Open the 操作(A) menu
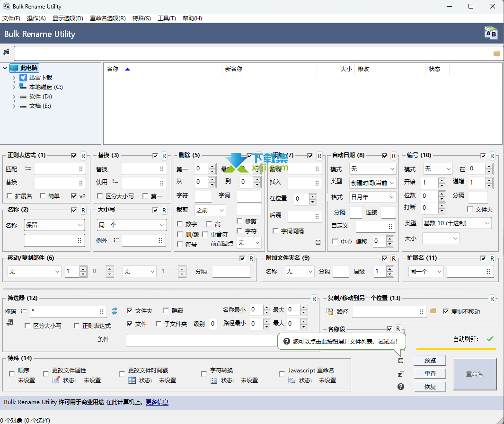The width and height of the screenshot is (504, 424). (x=36, y=18)
